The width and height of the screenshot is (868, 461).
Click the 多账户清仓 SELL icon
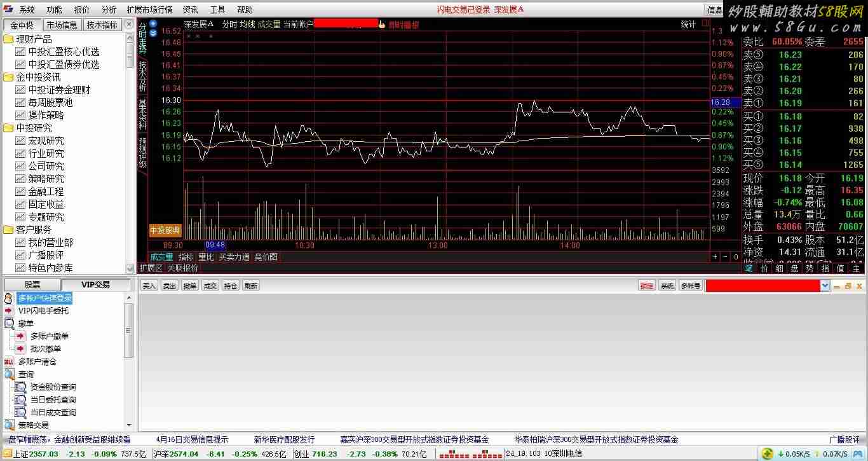coord(9,362)
